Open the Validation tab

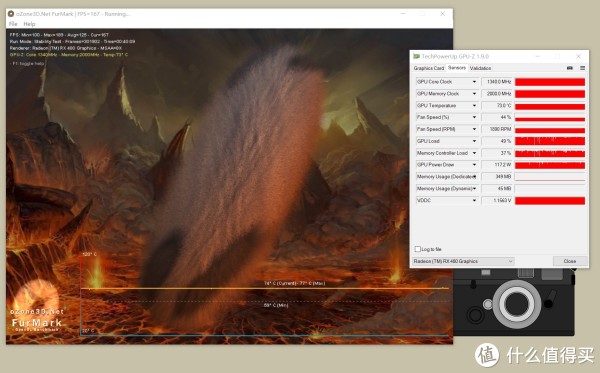point(480,68)
